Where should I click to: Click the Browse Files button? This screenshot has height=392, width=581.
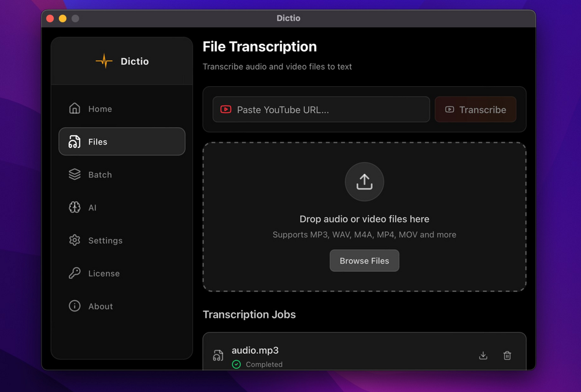[364, 261]
